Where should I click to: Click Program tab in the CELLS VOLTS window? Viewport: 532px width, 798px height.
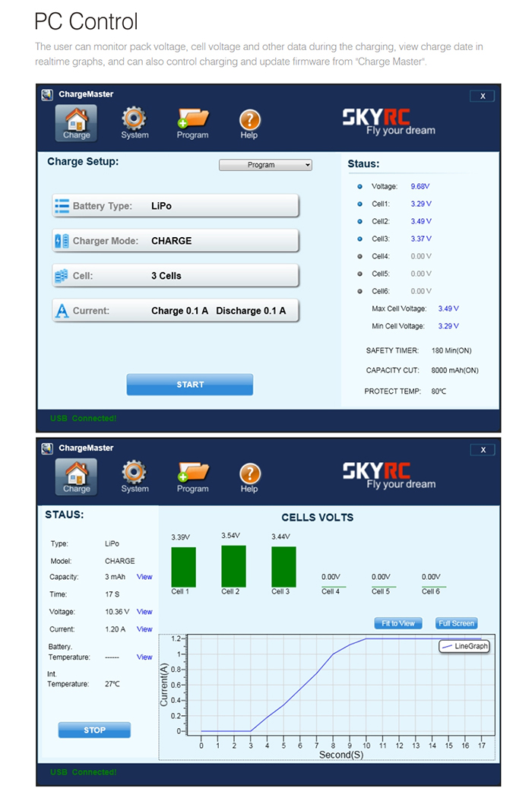tap(192, 477)
